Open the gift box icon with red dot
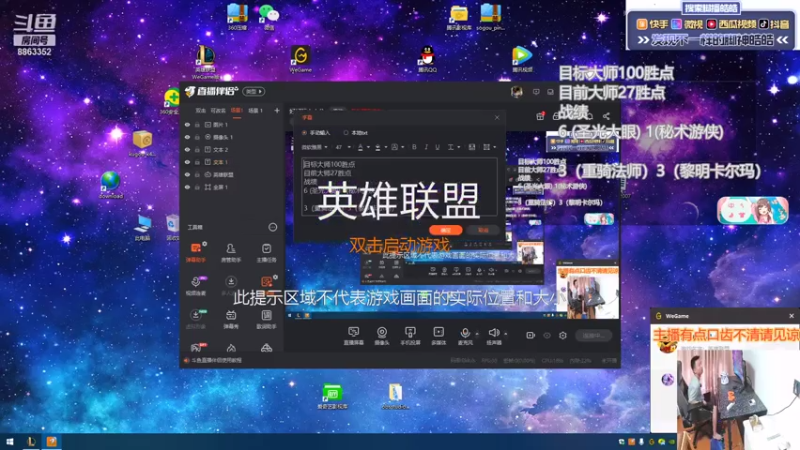Viewport: 800px width, 450px height. [540, 116]
